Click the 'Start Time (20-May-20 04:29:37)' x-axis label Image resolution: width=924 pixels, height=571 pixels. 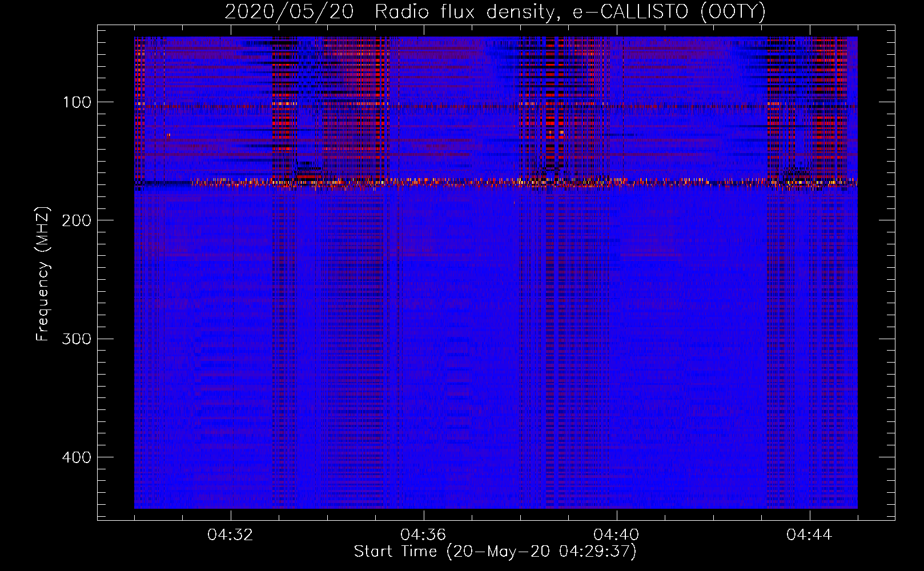(495, 552)
